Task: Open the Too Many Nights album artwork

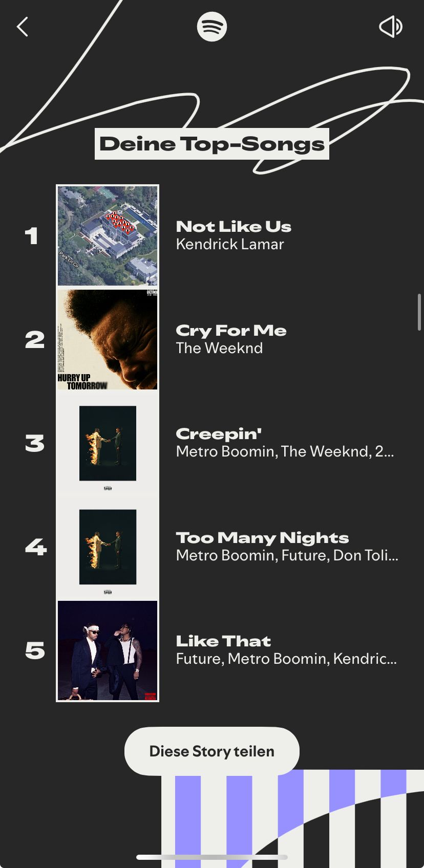Action: (x=108, y=547)
